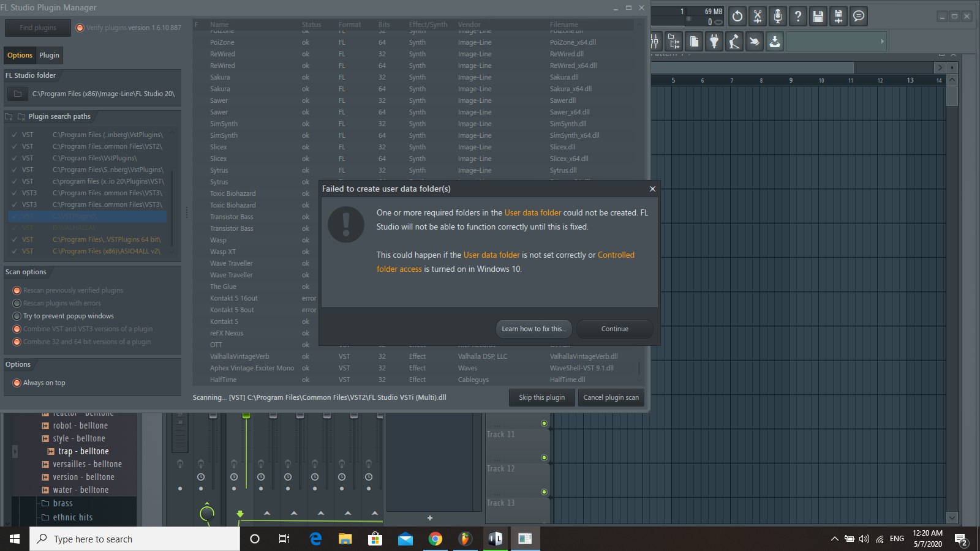Click the undo history circular arrow icon
This screenshot has height=551, width=980.
(737, 17)
